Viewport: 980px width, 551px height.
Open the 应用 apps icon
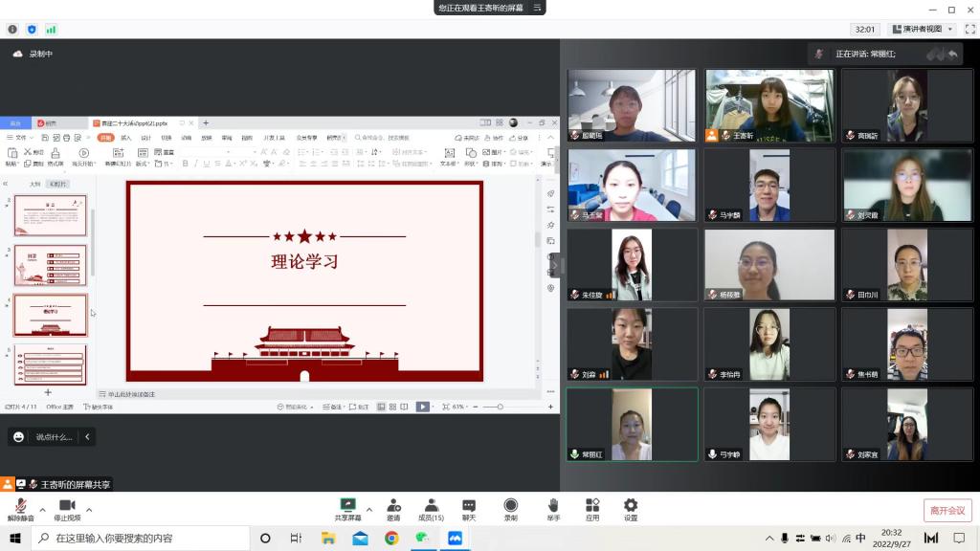pos(592,509)
